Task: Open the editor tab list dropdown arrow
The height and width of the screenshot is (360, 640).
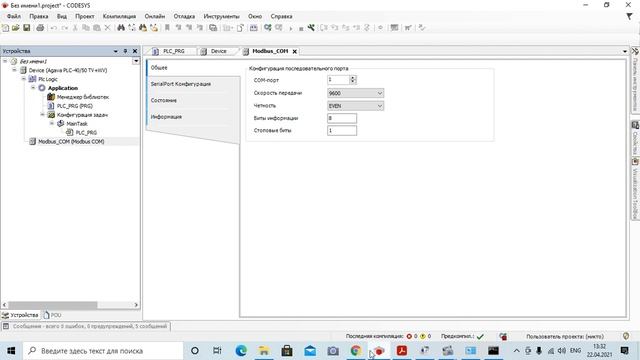Action: (x=624, y=51)
